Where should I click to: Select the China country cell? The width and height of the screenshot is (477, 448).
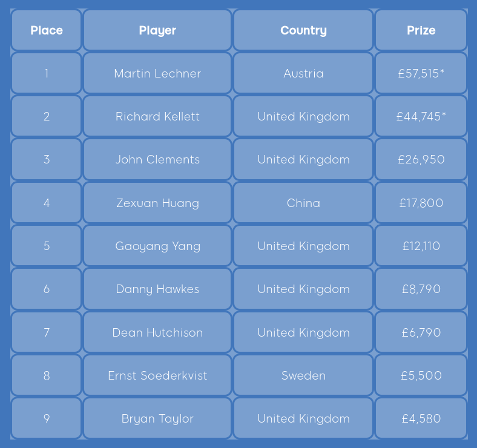coord(303,203)
